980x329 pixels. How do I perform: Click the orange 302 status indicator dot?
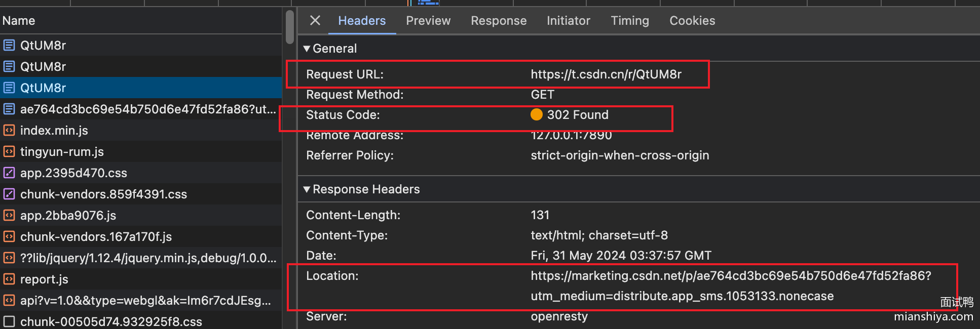pos(536,115)
